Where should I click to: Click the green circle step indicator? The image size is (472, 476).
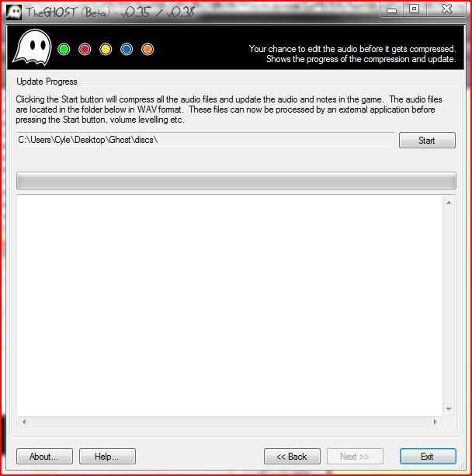[x=64, y=49]
